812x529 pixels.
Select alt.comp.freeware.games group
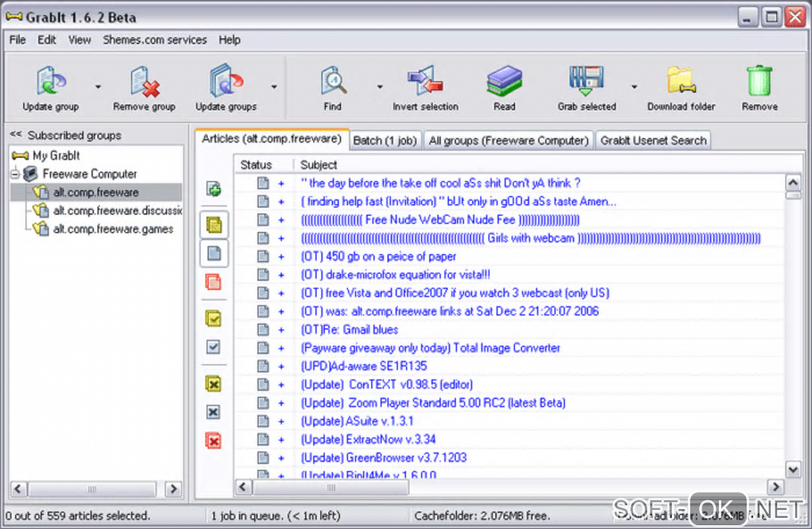(x=113, y=229)
